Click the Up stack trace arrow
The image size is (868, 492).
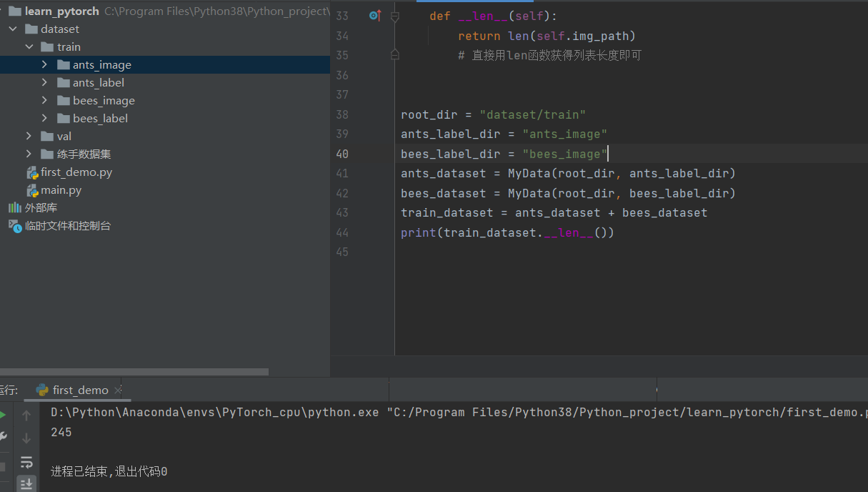26,415
